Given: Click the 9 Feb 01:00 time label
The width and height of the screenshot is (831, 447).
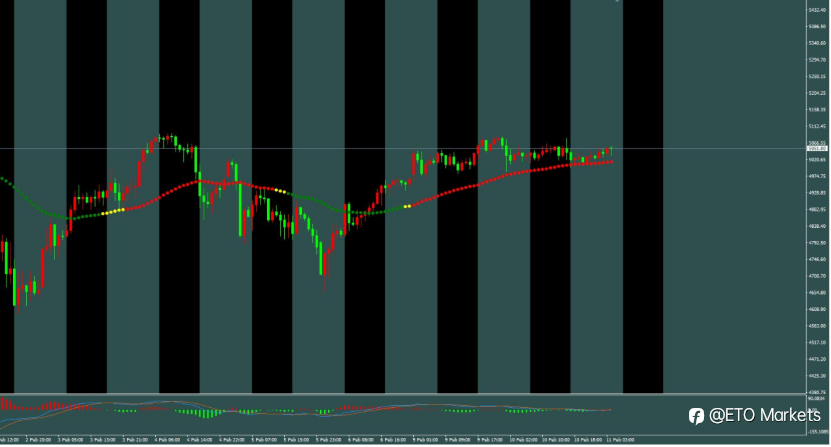Looking at the screenshot, I should click(x=426, y=440).
